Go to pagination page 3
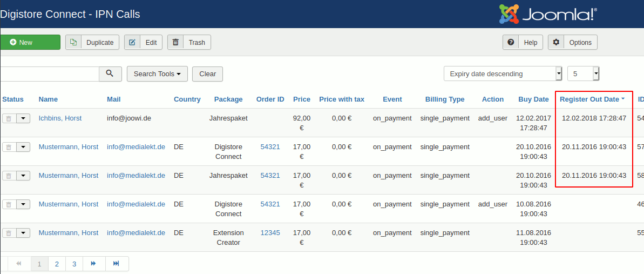 coord(74,264)
